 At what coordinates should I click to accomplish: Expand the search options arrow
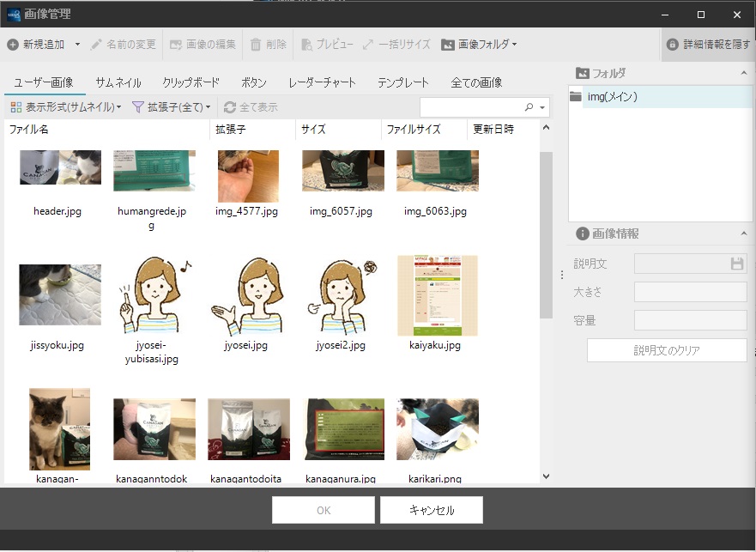542,107
